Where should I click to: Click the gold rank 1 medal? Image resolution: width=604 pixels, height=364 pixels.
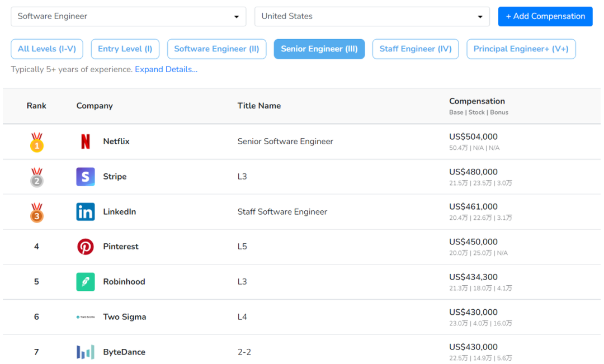37,142
